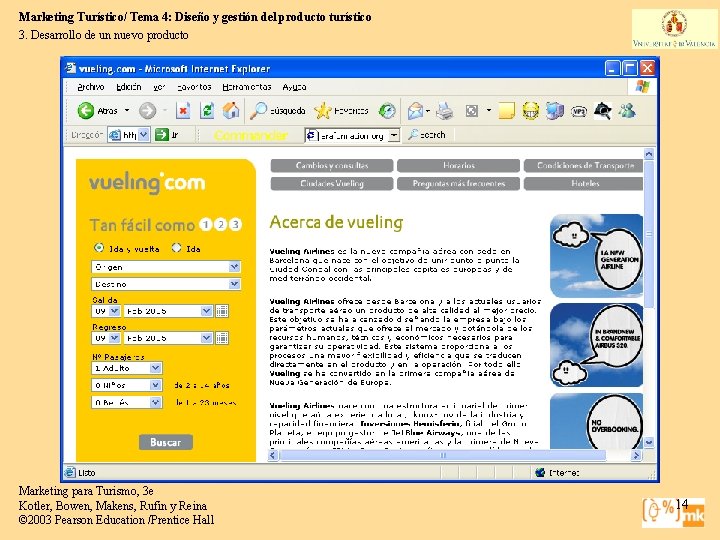Open the 0 Bebés dropdown

pos(156,402)
